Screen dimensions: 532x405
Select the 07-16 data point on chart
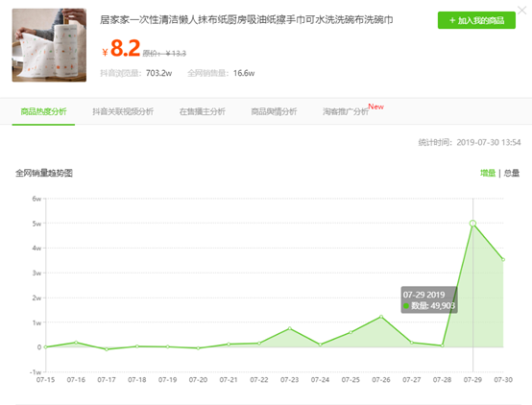[76, 343]
